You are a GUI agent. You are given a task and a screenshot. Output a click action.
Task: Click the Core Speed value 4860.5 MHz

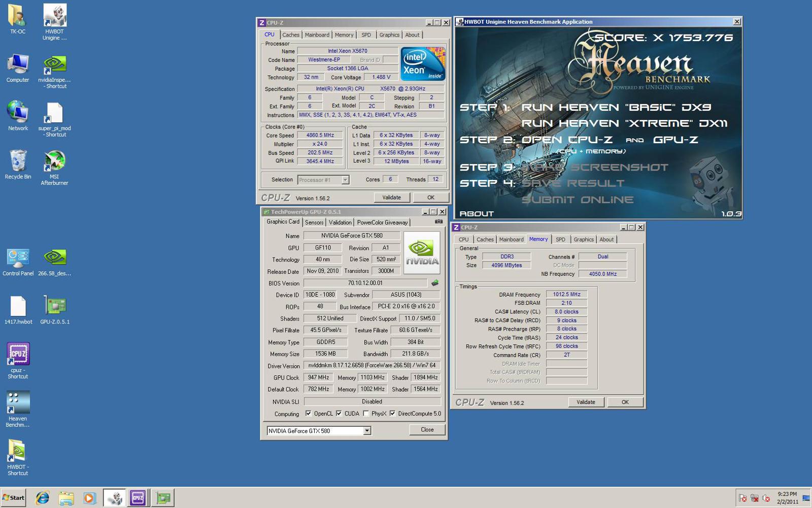click(320, 136)
